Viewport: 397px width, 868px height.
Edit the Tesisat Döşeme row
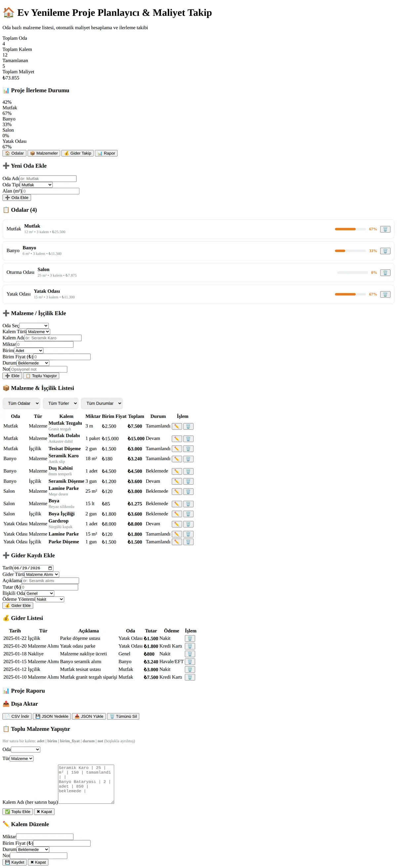177,449
